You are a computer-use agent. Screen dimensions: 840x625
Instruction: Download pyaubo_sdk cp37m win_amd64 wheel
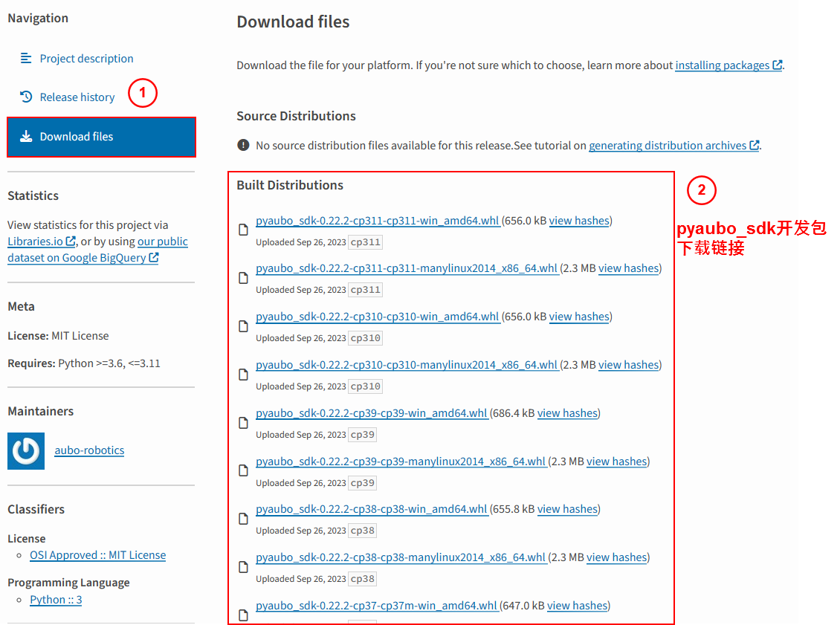377,605
